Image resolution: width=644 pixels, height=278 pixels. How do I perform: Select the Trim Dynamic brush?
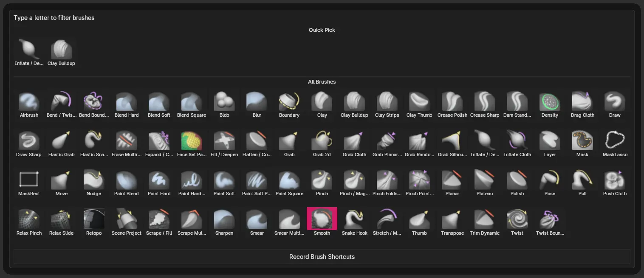coord(485,222)
